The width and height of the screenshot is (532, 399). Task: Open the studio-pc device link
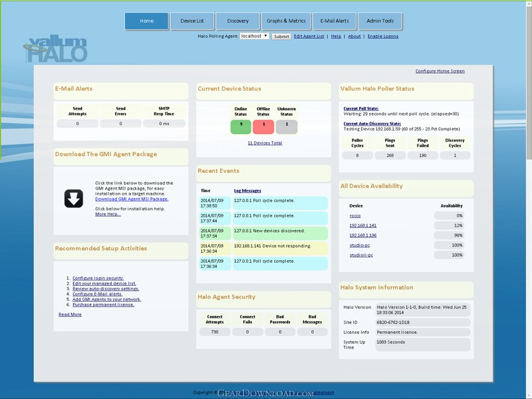360,245
